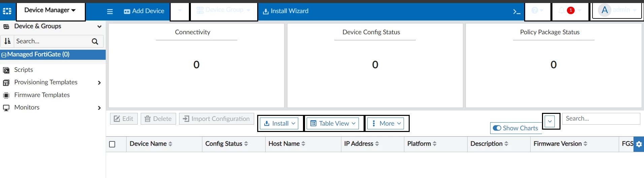This screenshot has height=178, width=644.
Task: Click the Edit button
Action: tap(124, 119)
